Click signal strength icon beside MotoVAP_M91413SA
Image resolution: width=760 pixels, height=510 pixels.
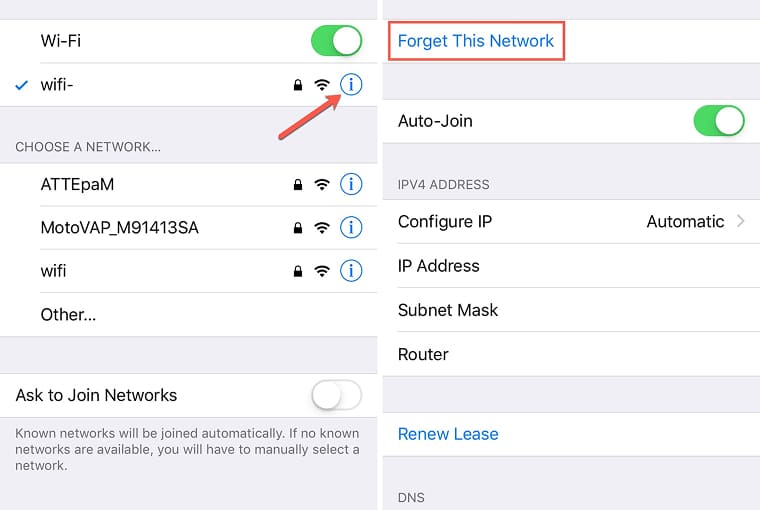[322, 227]
